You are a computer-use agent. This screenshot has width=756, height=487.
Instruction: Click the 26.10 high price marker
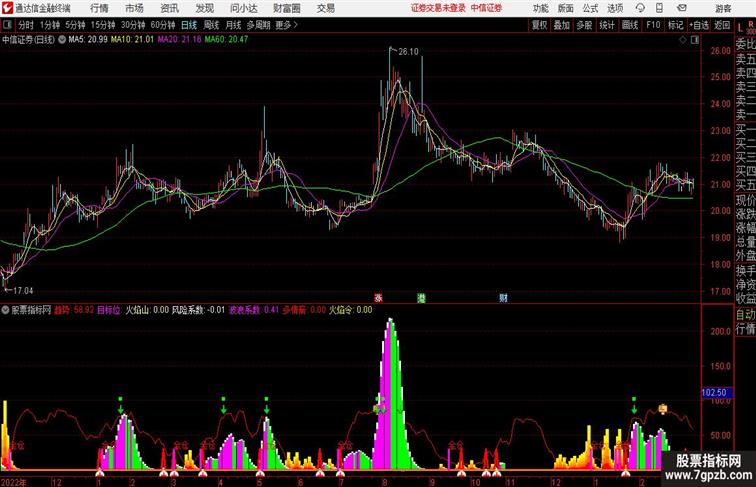click(x=408, y=52)
